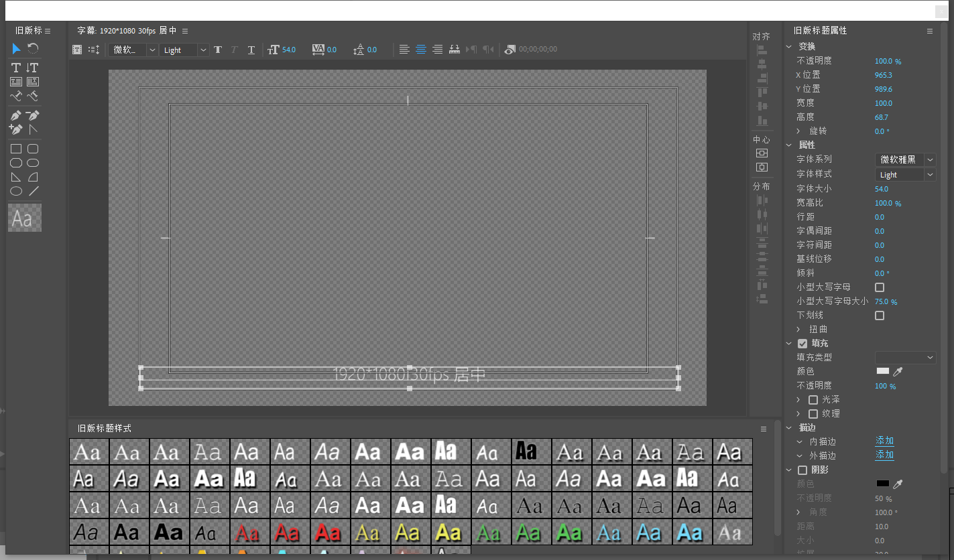The image size is (954, 560).
Task: Click 添加 next to 内描边
Action: point(884,441)
